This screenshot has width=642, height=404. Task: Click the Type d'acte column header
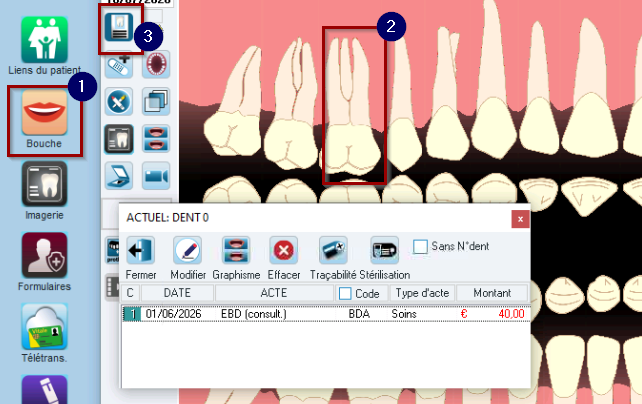click(x=422, y=293)
